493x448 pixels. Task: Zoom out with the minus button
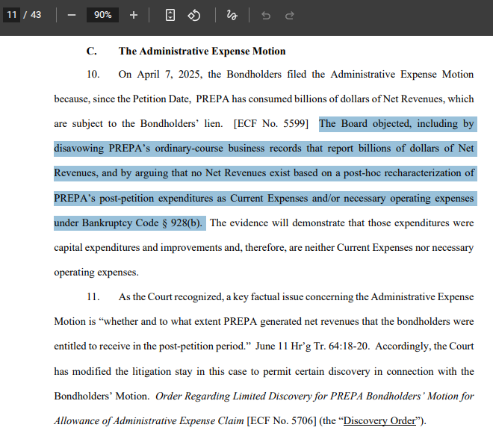pos(72,15)
